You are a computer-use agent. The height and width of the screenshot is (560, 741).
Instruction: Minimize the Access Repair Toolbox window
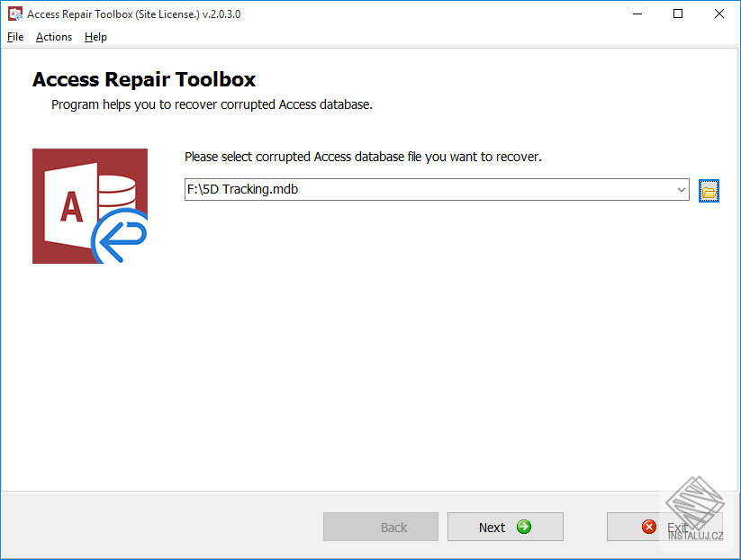pyautogui.click(x=637, y=14)
